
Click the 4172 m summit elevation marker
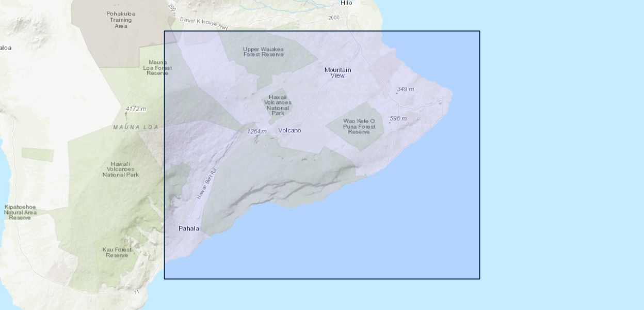136,109
